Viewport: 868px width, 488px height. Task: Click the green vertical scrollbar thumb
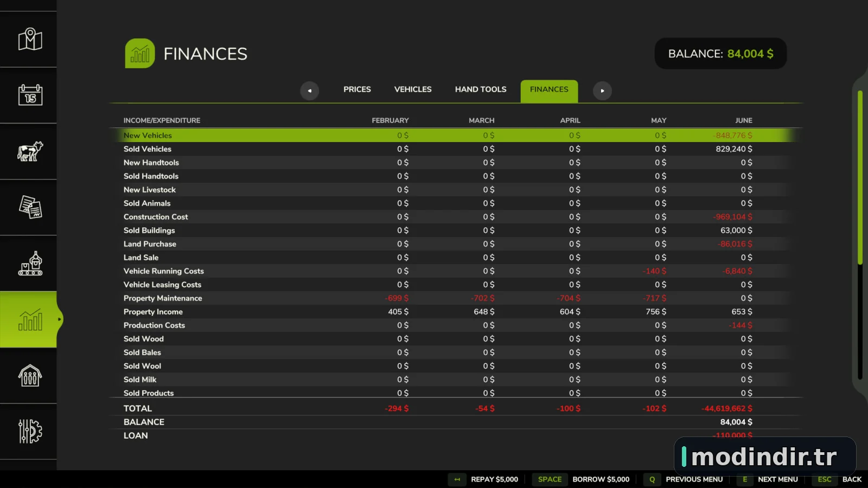(x=860, y=178)
